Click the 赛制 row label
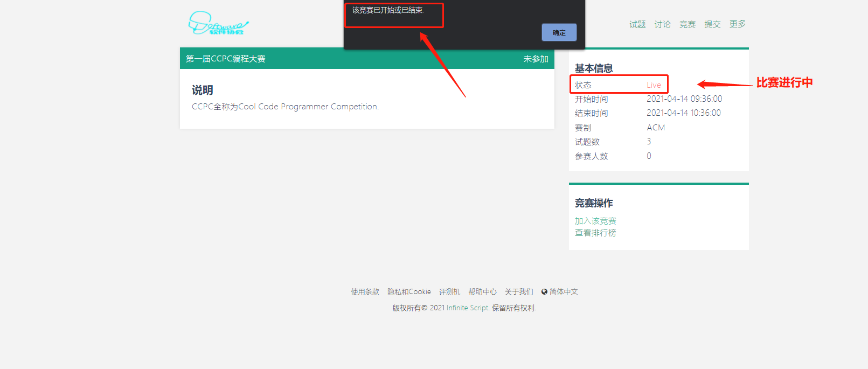This screenshot has width=868, height=369. (x=583, y=128)
